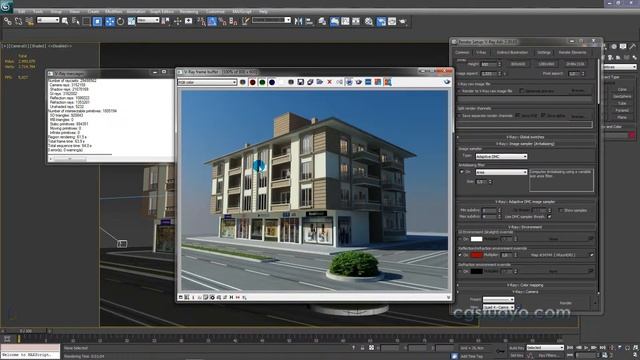The image size is (640, 360).
Task: Click the Rectangular Selection Region icon
Action: coord(87,21)
